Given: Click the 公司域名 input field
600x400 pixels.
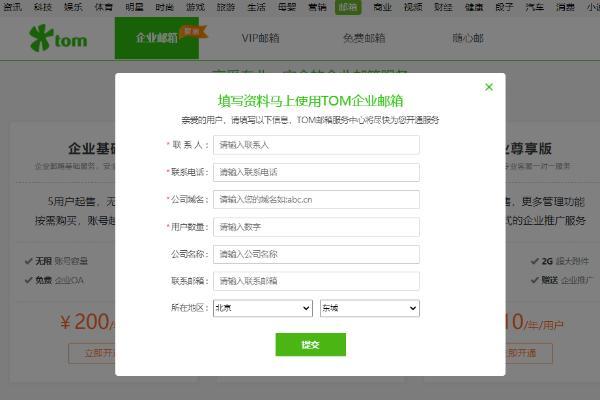Looking at the screenshot, I should point(316,199).
